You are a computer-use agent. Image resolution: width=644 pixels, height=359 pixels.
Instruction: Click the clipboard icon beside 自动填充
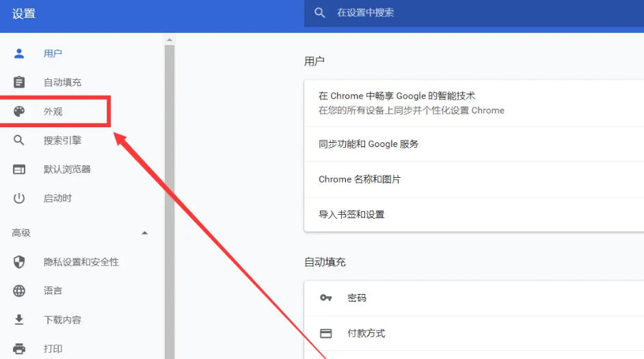point(19,82)
